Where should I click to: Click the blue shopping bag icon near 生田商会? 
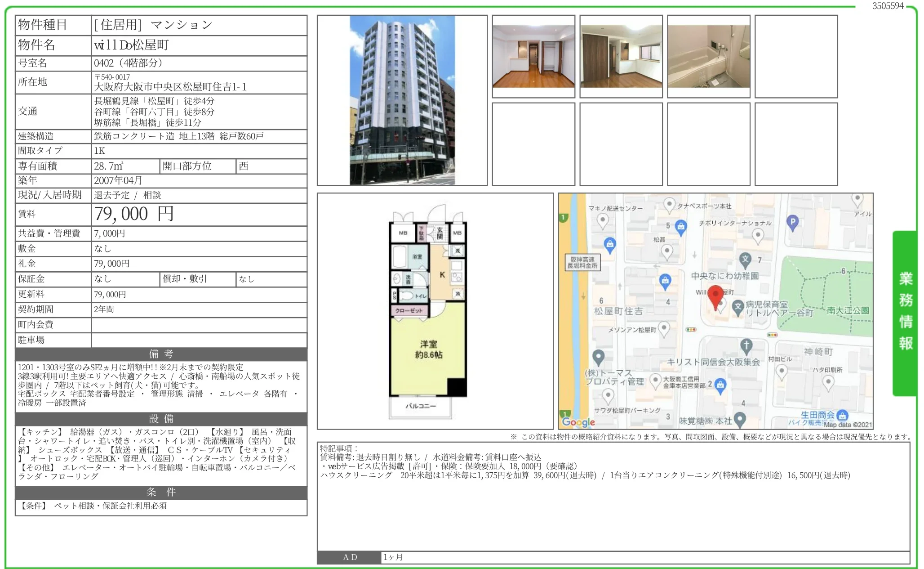(843, 416)
